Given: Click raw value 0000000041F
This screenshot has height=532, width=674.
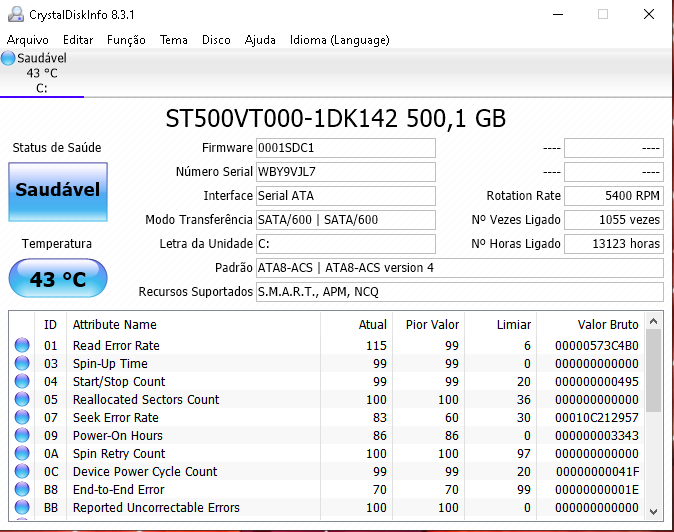Looking at the screenshot, I should pyautogui.click(x=597, y=472).
